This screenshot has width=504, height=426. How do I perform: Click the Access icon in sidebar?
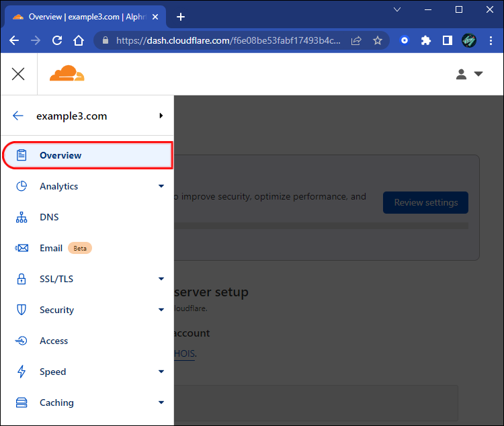(x=22, y=341)
